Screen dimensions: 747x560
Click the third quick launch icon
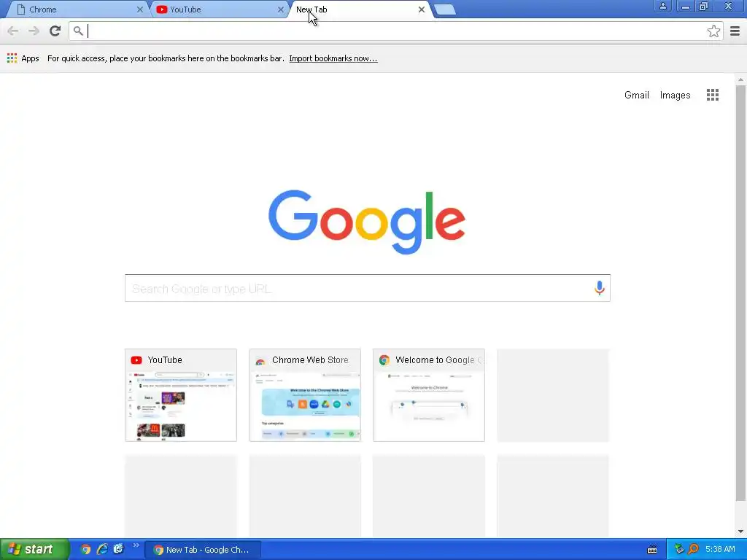[118, 550]
